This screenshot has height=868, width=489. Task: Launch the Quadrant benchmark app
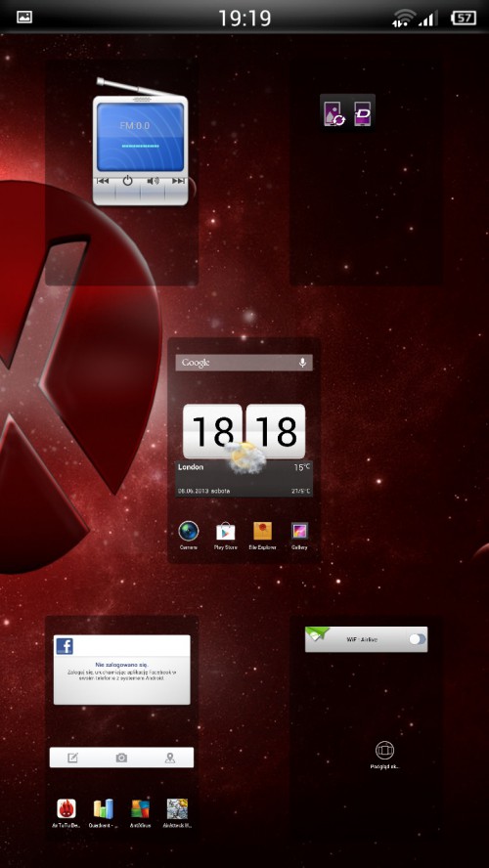[x=103, y=808]
